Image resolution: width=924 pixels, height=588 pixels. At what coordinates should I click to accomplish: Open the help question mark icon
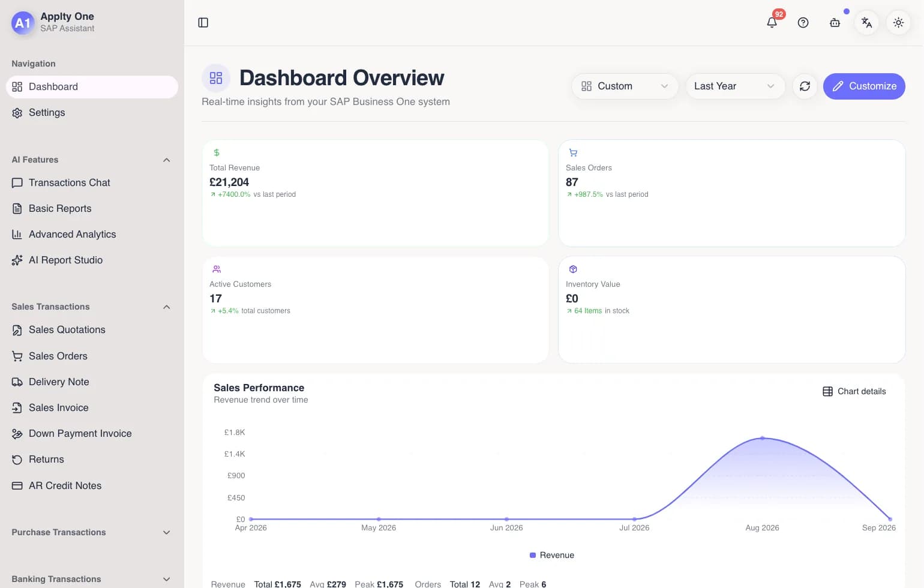click(x=803, y=23)
